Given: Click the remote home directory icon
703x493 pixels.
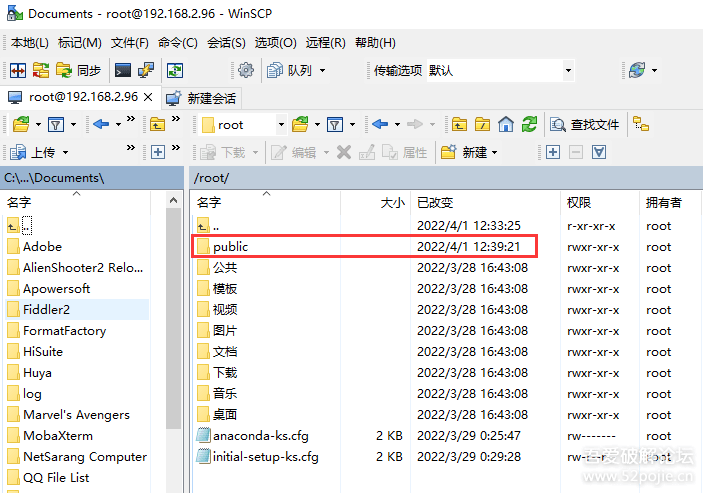Looking at the screenshot, I should 506,124.
